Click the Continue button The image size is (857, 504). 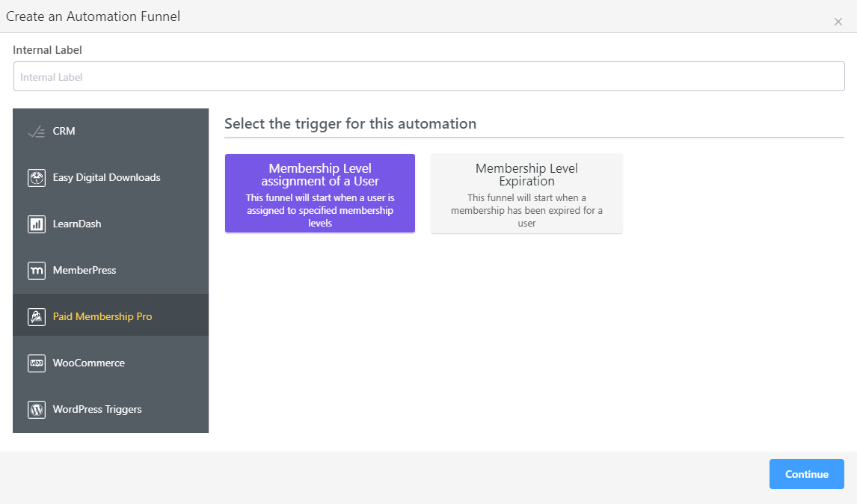[x=806, y=473]
